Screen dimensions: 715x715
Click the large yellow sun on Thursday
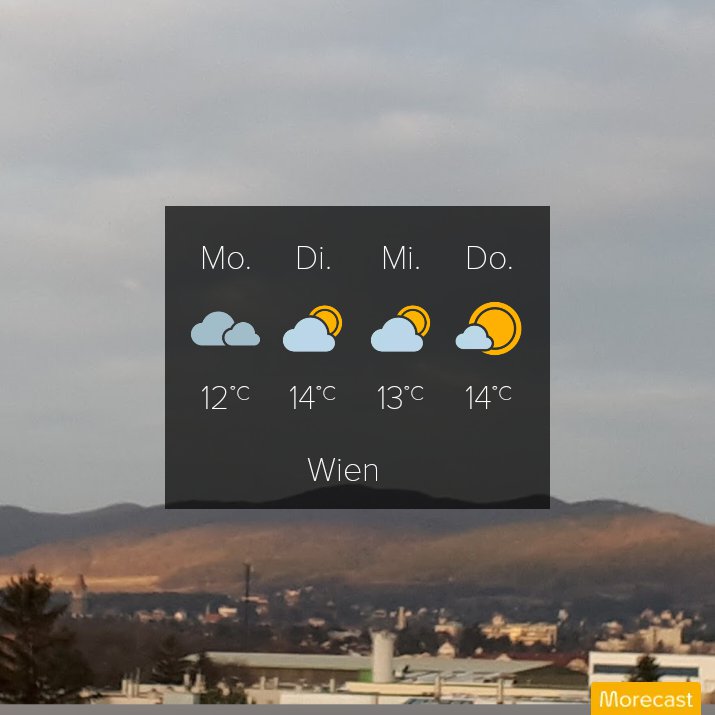coord(497,327)
